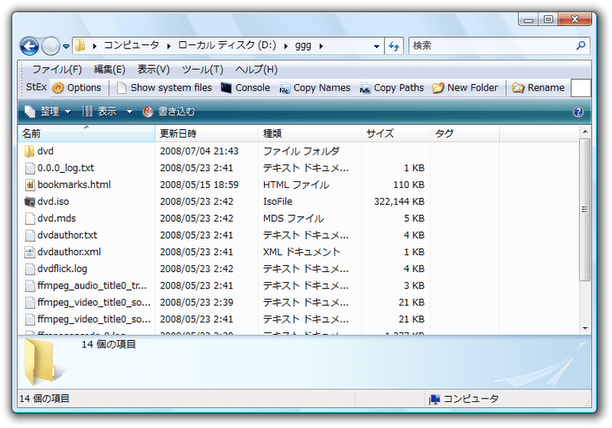Expand arrow before コンピュータ breadcrumb
The width and height of the screenshot is (612, 428).
coord(94,46)
